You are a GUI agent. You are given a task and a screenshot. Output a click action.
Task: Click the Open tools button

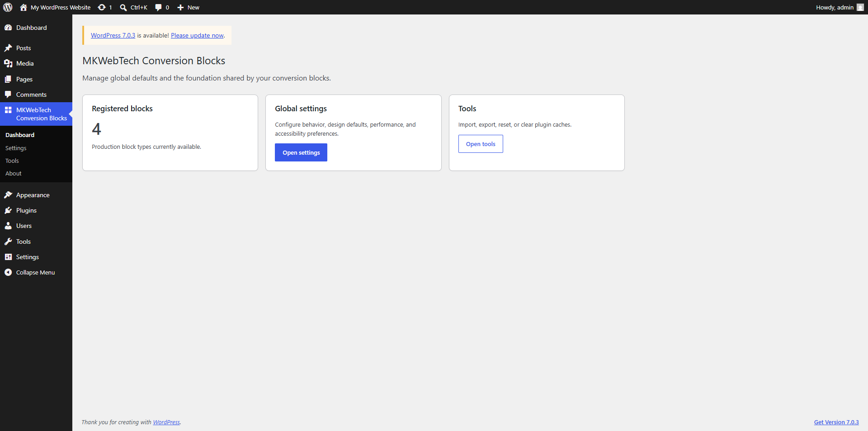481,144
